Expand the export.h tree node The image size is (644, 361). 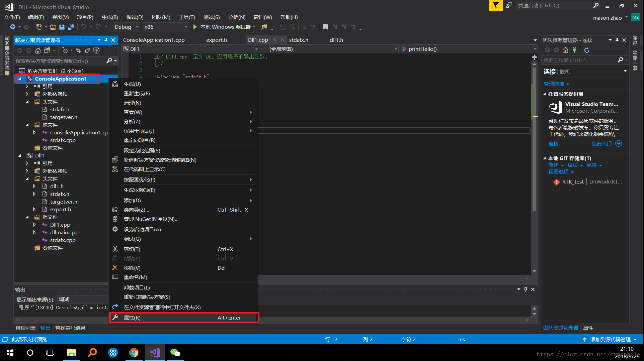[34, 210]
